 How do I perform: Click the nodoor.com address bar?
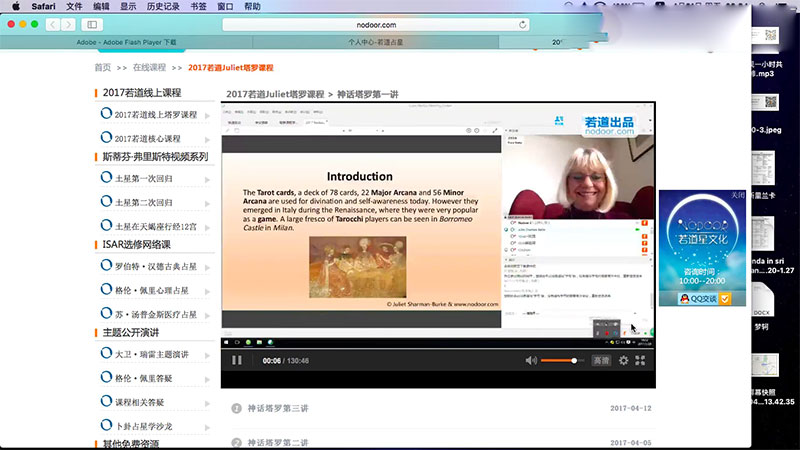pos(376,24)
